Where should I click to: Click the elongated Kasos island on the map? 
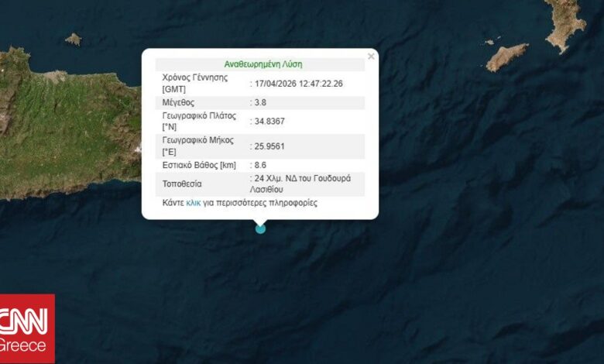pyautogui.click(x=506, y=57)
